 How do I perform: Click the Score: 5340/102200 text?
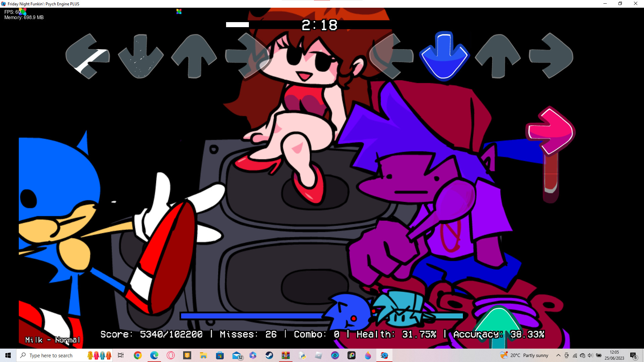(151, 334)
